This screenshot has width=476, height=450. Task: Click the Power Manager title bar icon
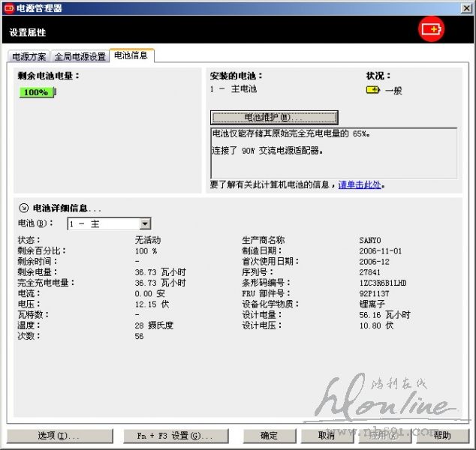pos(9,7)
